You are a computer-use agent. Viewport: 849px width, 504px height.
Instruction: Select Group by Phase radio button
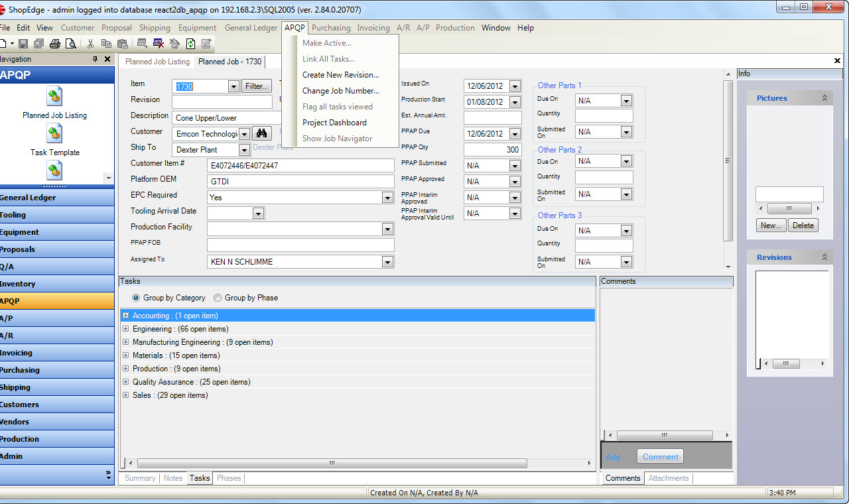pyautogui.click(x=218, y=298)
